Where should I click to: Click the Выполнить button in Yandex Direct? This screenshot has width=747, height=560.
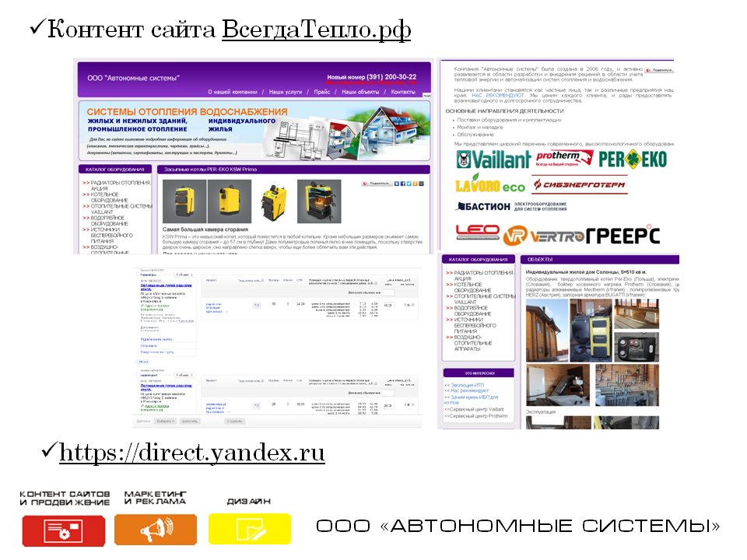190,421
